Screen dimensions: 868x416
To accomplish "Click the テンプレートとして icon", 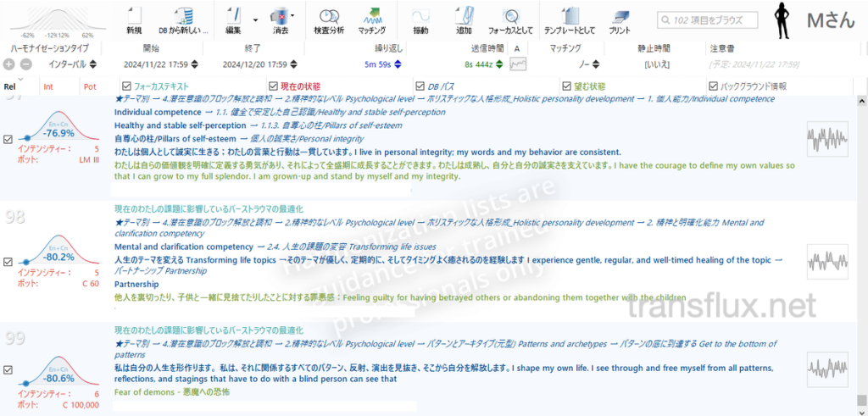I will [570, 15].
